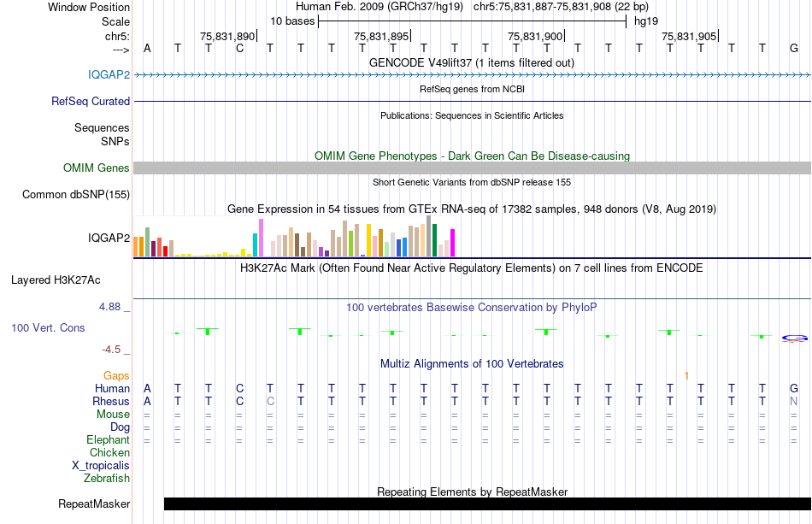Click the Short Genetic Variants dbSNP title
This screenshot has height=524, width=812.
(x=472, y=182)
